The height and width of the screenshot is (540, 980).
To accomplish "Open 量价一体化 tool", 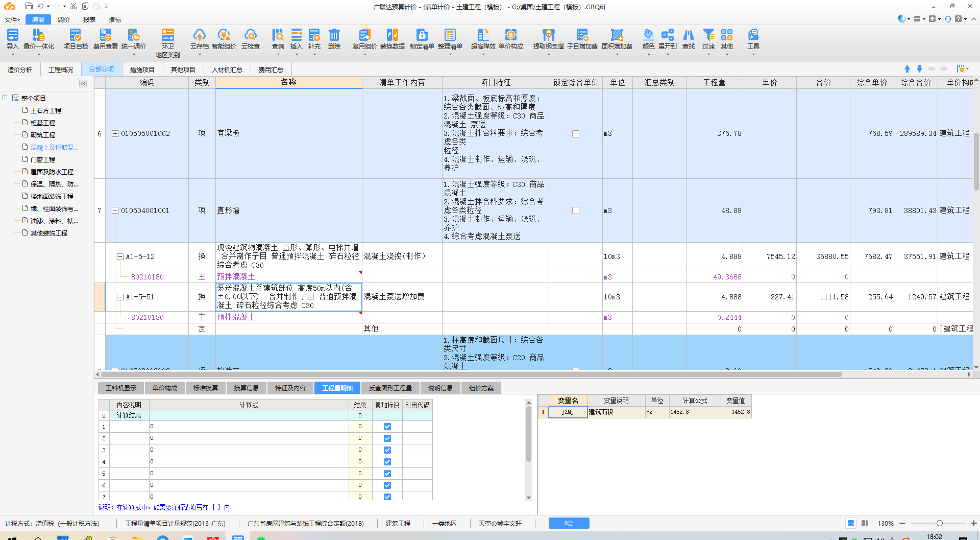I will click(x=38, y=39).
